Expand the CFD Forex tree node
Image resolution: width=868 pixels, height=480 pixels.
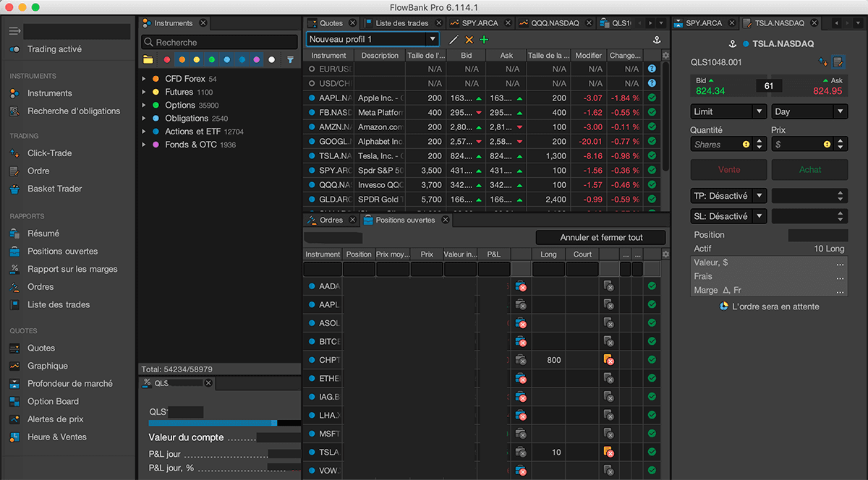point(144,79)
